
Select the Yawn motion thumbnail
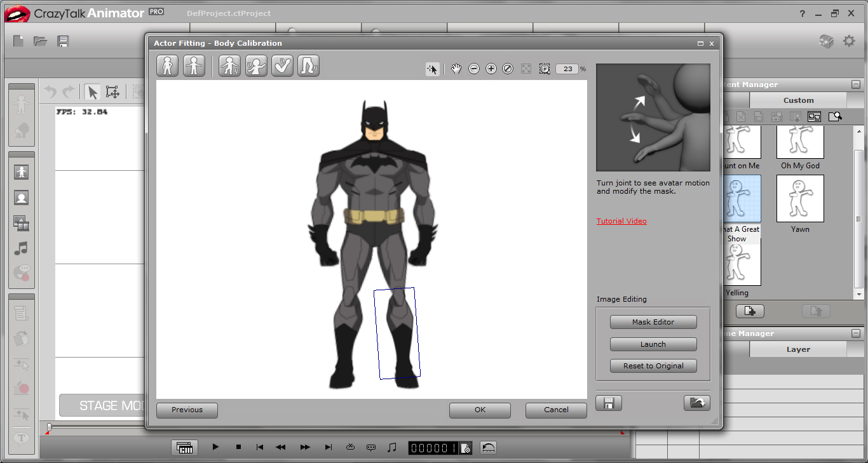coord(800,199)
